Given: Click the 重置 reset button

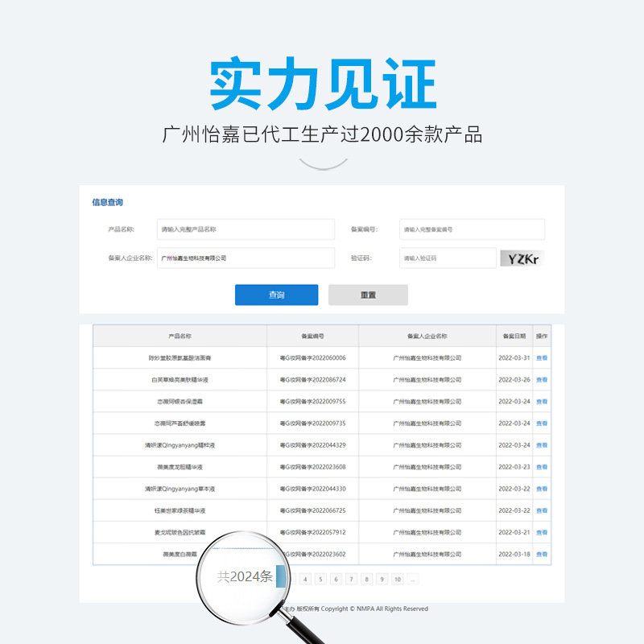Looking at the screenshot, I should (x=369, y=295).
